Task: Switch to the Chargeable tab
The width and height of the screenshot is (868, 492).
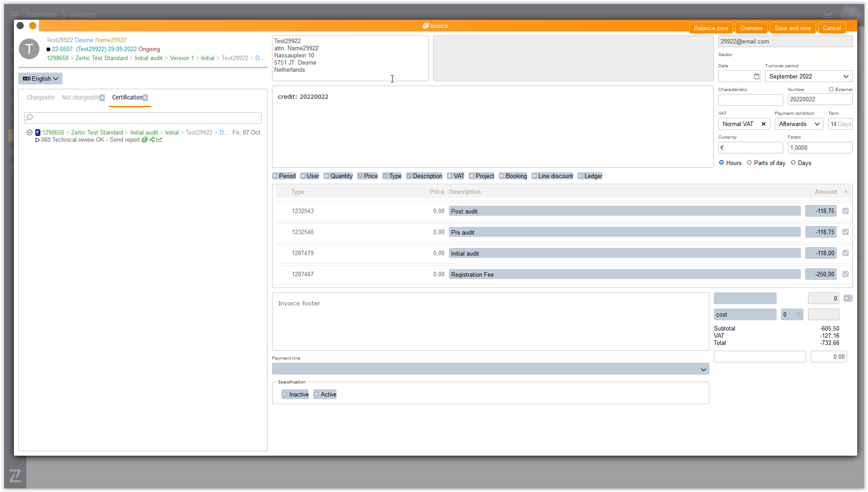Action: [x=41, y=98]
